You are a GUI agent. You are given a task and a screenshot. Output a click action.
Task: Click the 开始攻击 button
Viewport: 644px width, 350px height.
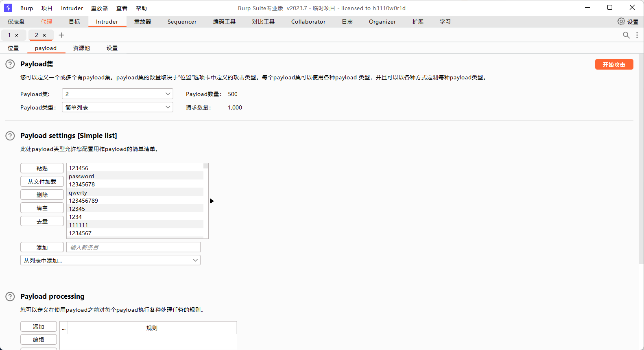coord(614,64)
